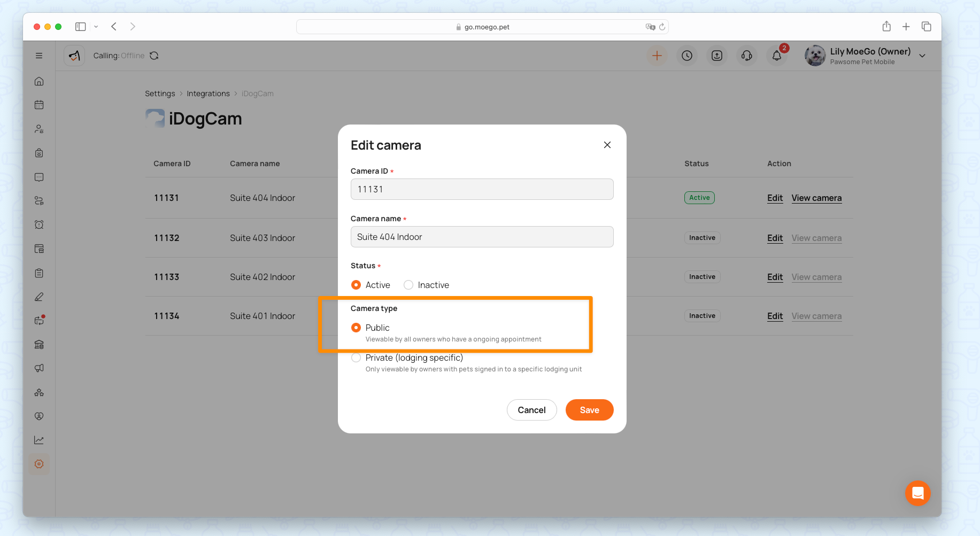The width and height of the screenshot is (980, 536).
Task: Click Edit for camera 11133
Action: 775,277
